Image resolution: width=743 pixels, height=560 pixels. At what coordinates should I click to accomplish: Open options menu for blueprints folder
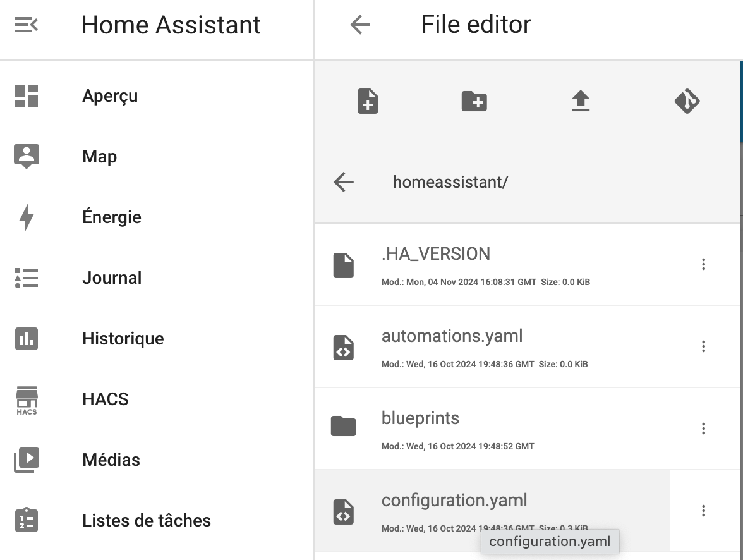pyautogui.click(x=704, y=429)
